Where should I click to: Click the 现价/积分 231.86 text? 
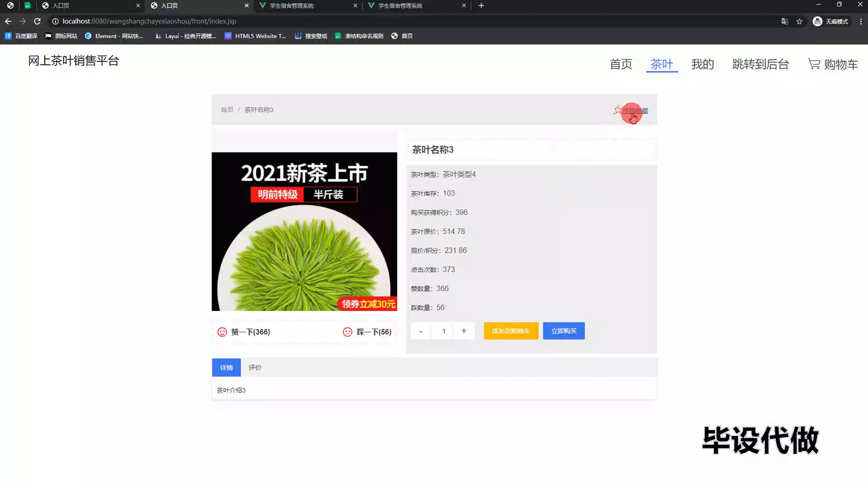pyautogui.click(x=439, y=250)
